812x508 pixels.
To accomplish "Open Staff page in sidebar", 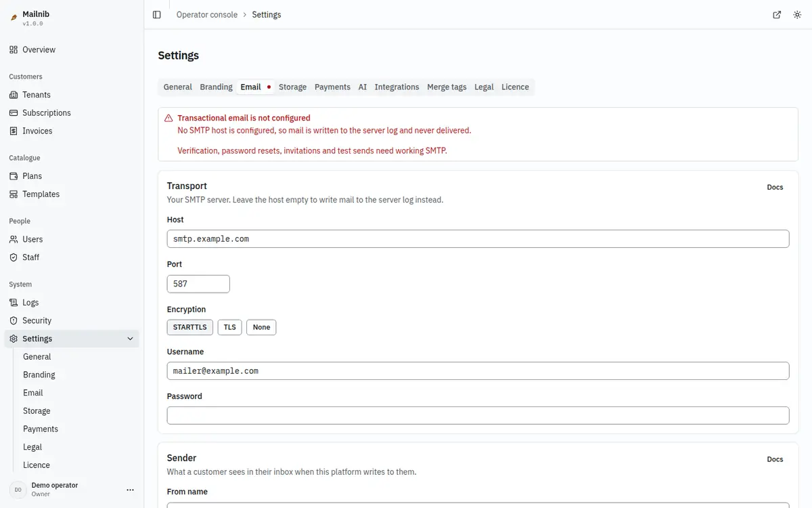I will (72, 257).
